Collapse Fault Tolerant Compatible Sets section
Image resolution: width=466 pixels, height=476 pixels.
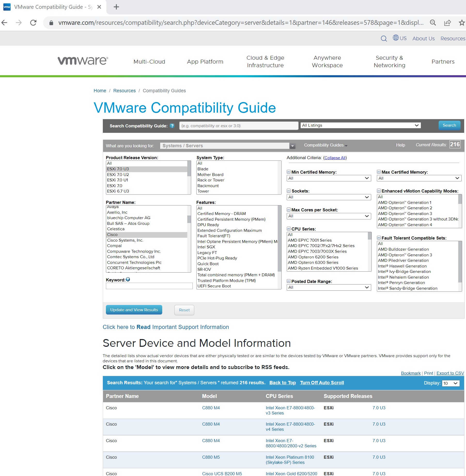(379, 238)
